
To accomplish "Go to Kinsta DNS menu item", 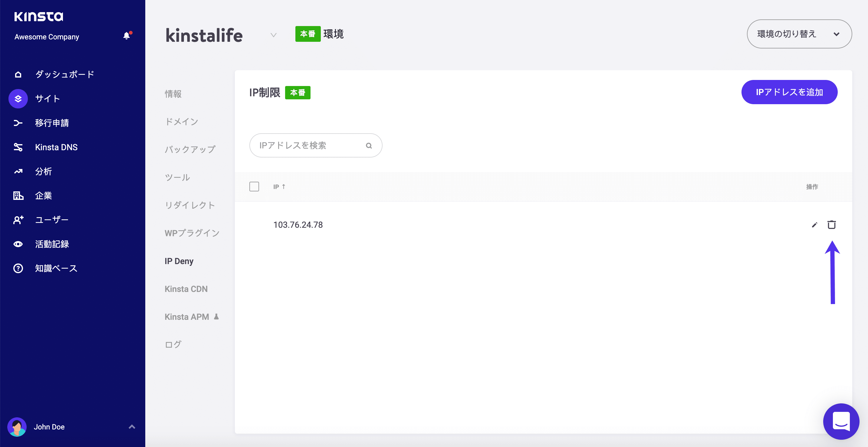I will 56,147.
